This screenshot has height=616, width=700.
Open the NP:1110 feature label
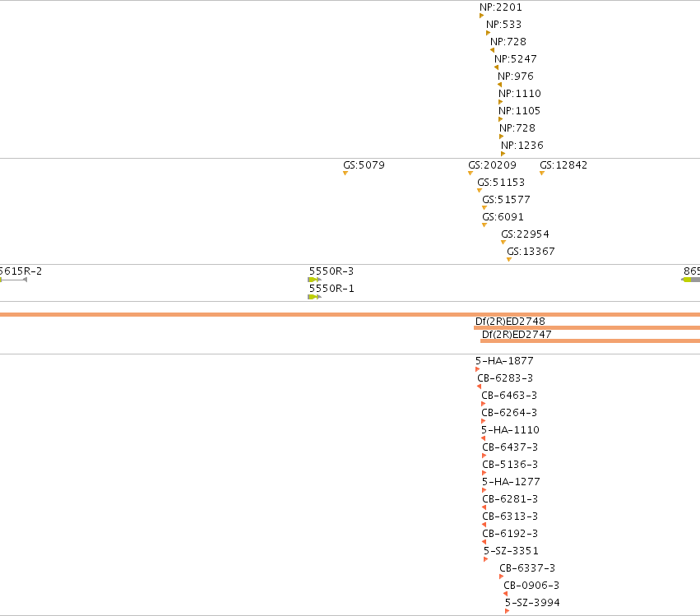point(520,94)
